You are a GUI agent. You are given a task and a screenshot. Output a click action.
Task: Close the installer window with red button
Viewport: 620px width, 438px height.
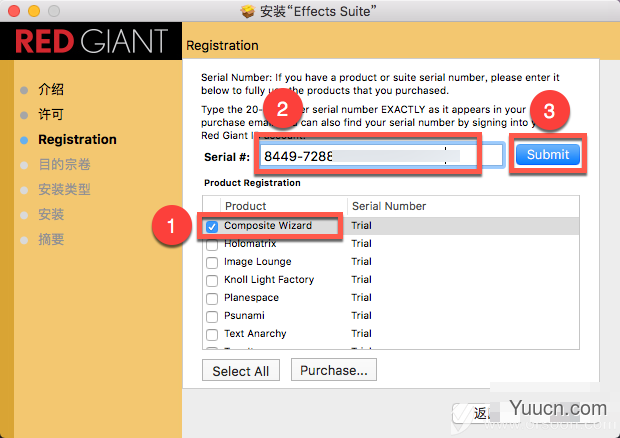point(14,11)
